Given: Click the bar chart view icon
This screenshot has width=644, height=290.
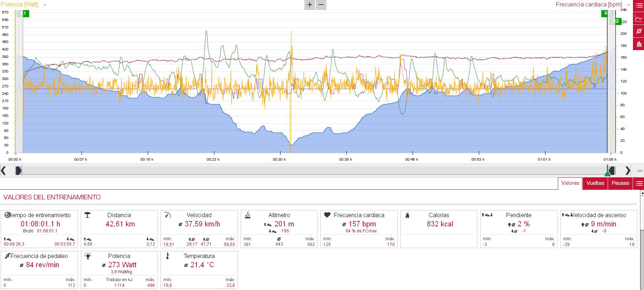Looking at the screenshot, I should (x=639, y=44).
